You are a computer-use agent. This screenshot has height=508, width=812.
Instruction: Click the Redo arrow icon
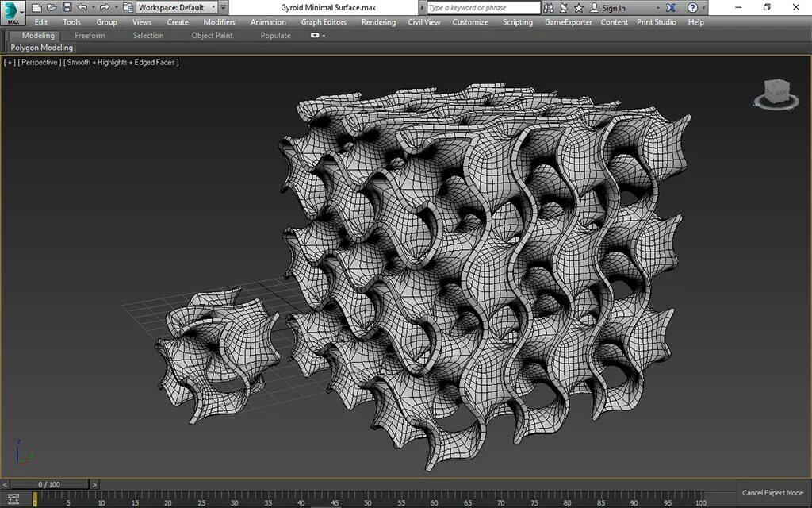[105, 7]
